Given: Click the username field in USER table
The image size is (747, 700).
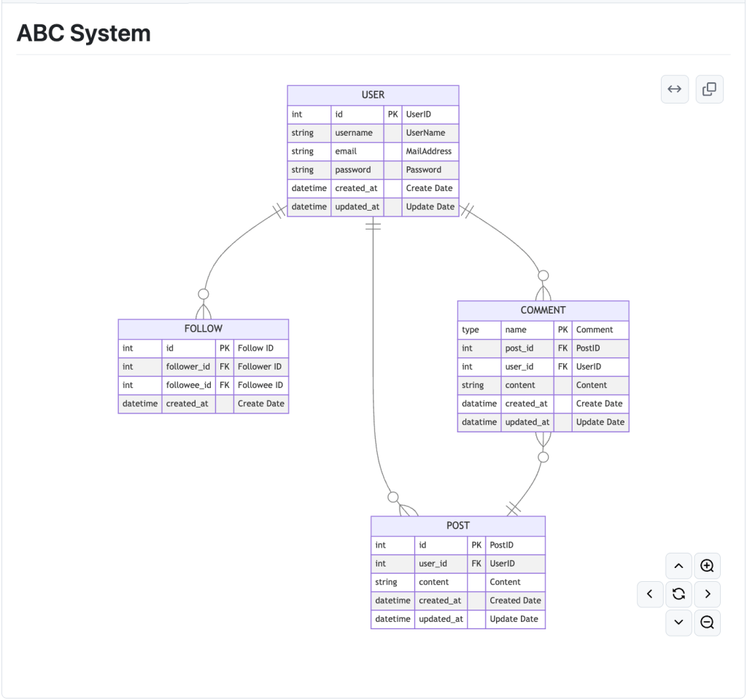Looking at the screenshot, I should pos(354,133).
